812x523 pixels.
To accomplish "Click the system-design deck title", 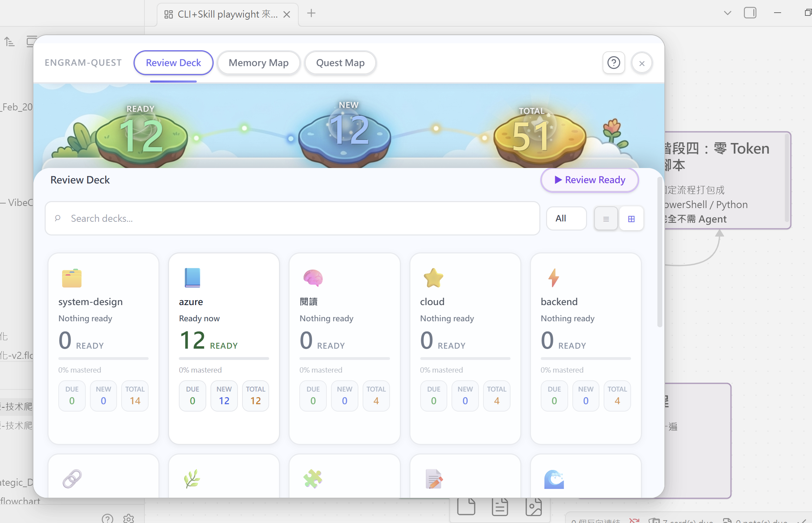I will [90, 302].
